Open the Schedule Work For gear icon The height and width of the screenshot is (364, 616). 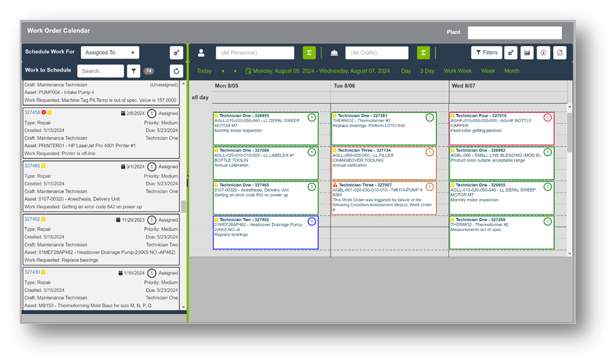click(x=176, y=52)
